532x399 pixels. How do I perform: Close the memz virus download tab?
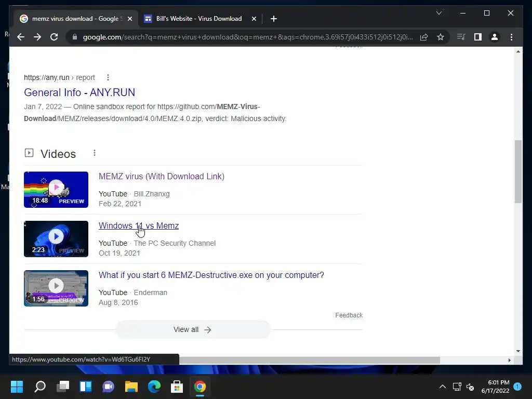[x=129, y=19]
